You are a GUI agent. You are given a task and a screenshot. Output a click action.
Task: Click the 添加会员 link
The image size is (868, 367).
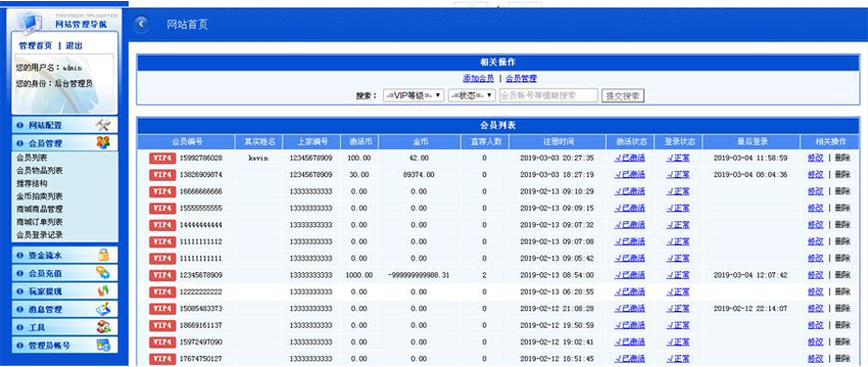(478, 78)
